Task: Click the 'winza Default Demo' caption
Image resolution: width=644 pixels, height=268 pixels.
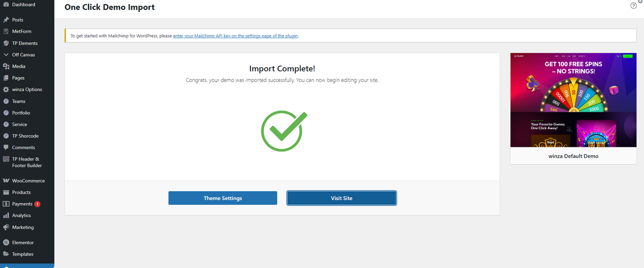Action: (x=574, y=156)
